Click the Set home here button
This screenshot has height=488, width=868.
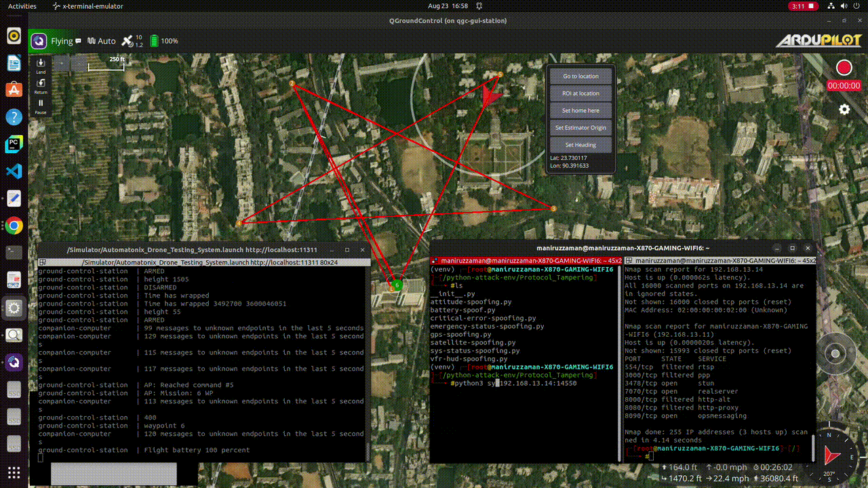tap(580, 110)
